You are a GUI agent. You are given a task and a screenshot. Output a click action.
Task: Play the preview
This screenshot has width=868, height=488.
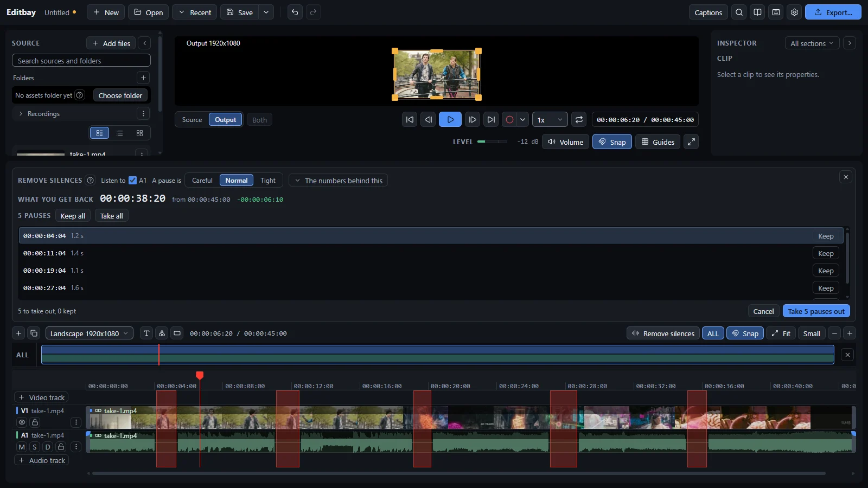tap(450, 120)
